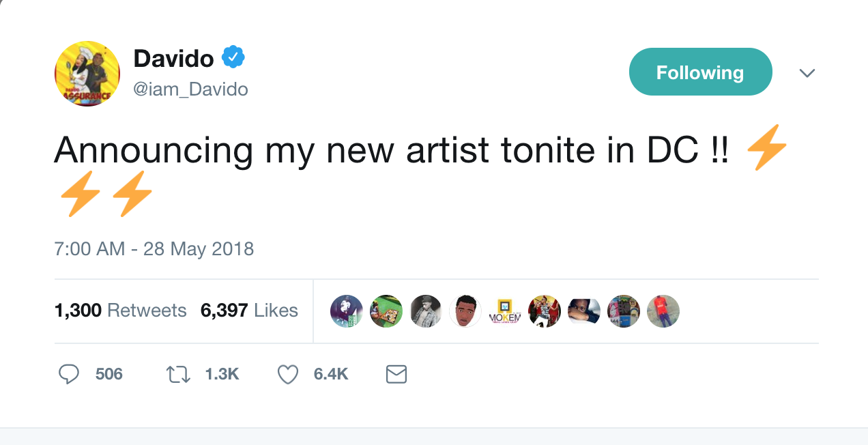Click the reply speech bubble icon

(69, 374)
